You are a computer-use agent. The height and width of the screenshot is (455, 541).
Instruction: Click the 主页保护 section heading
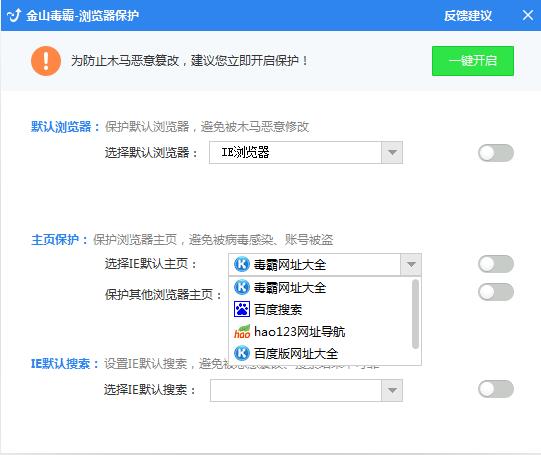pyautogui.click(x=59, y=239)
